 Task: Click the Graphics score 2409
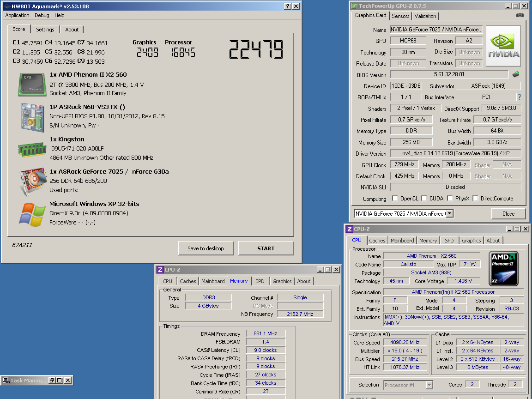coord(147,52)
